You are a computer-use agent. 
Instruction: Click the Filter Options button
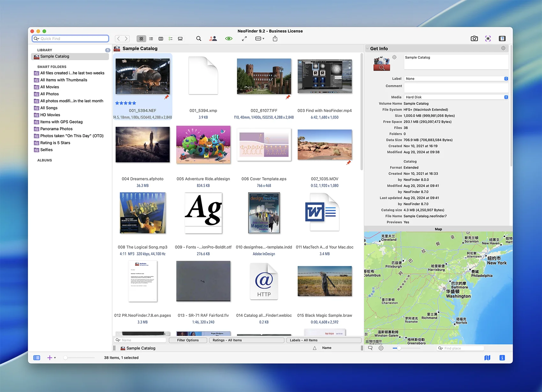(188, 340)
